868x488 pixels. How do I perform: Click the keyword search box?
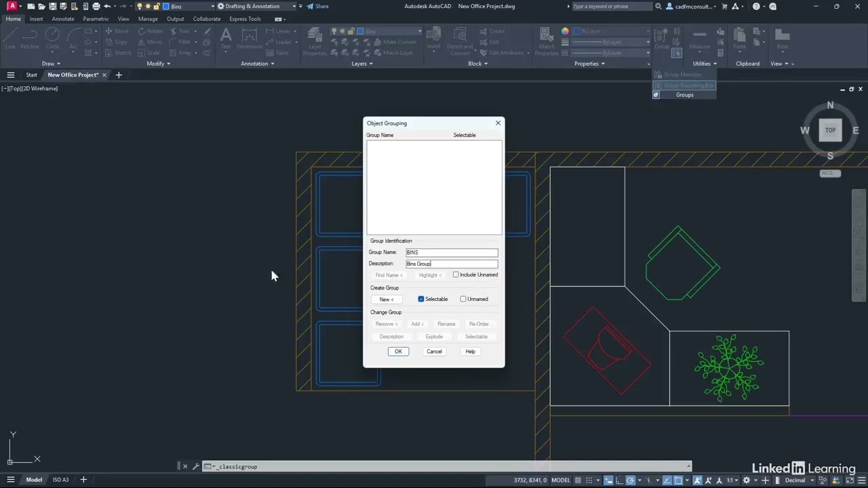(x=612, y=6)
